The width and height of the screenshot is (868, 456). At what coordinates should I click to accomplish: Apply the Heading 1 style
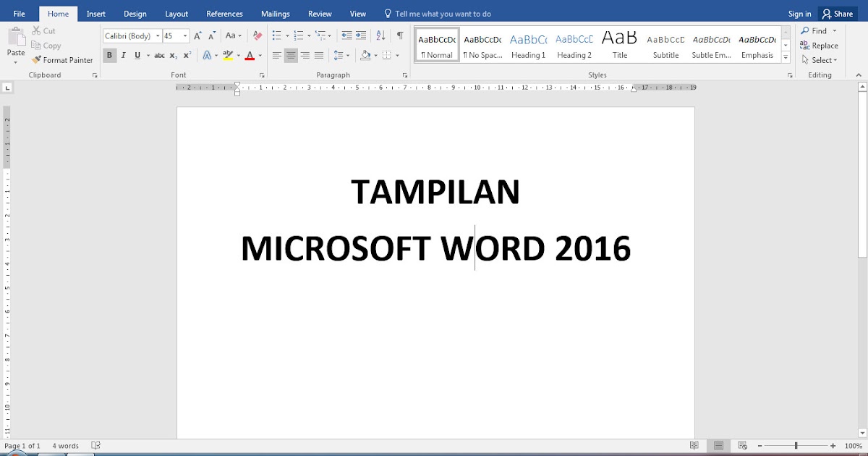click(528, 46)
